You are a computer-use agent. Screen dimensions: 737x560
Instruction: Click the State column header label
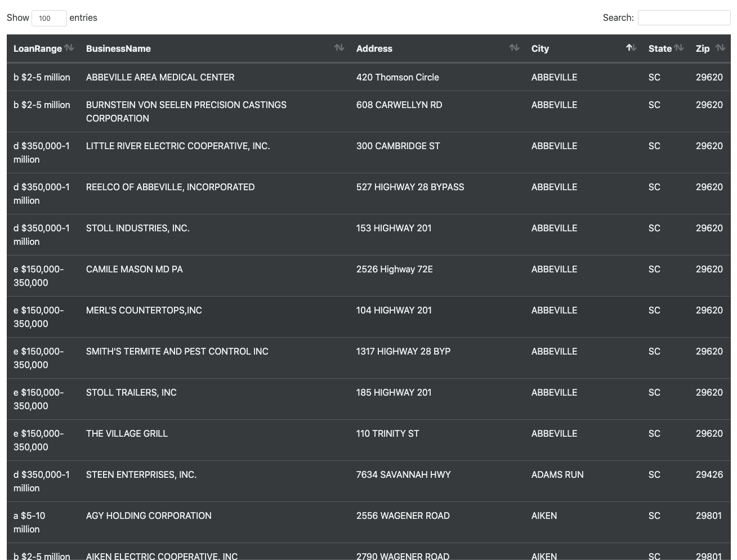point(660,48)
